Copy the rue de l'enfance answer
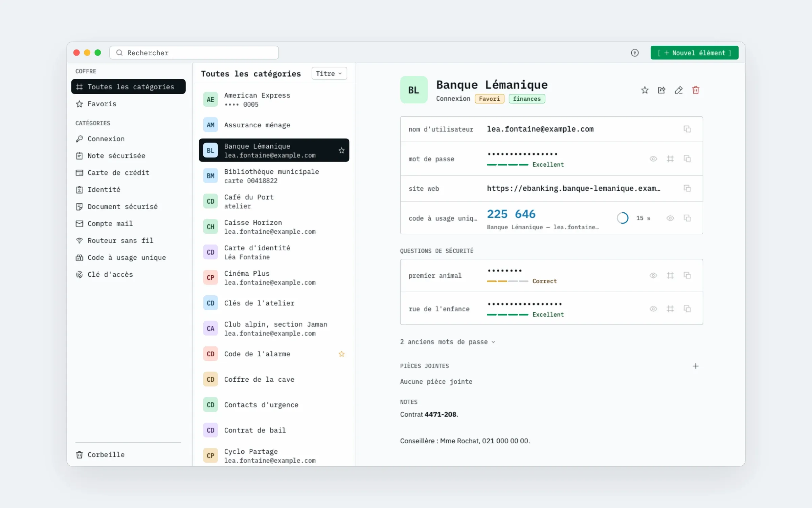The width and height of the screenshot is (812, 508). pos(687,309)
